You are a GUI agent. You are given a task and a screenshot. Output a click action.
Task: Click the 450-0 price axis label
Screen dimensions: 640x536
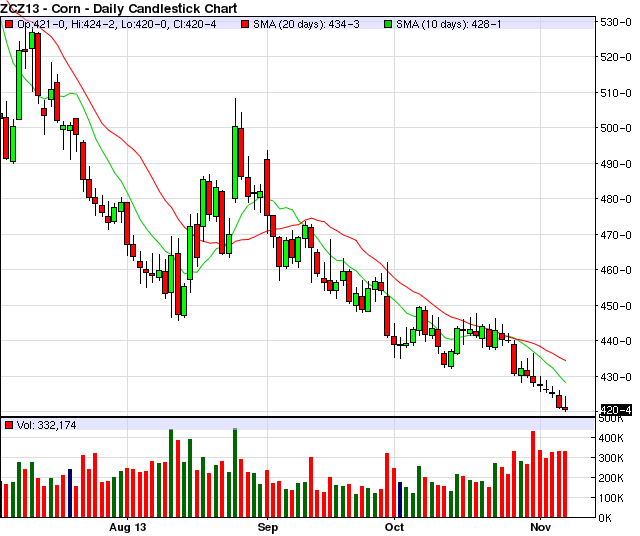point(616,306)
